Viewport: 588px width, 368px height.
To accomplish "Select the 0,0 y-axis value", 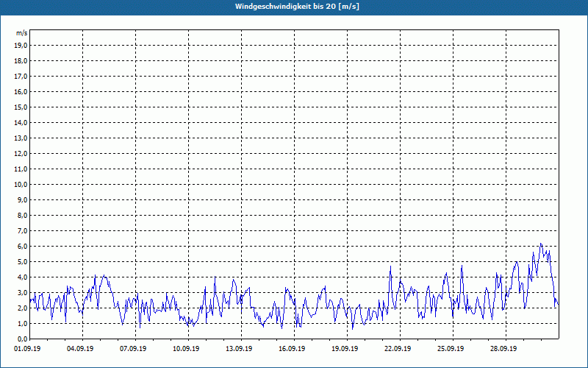I will coord(23,339).
